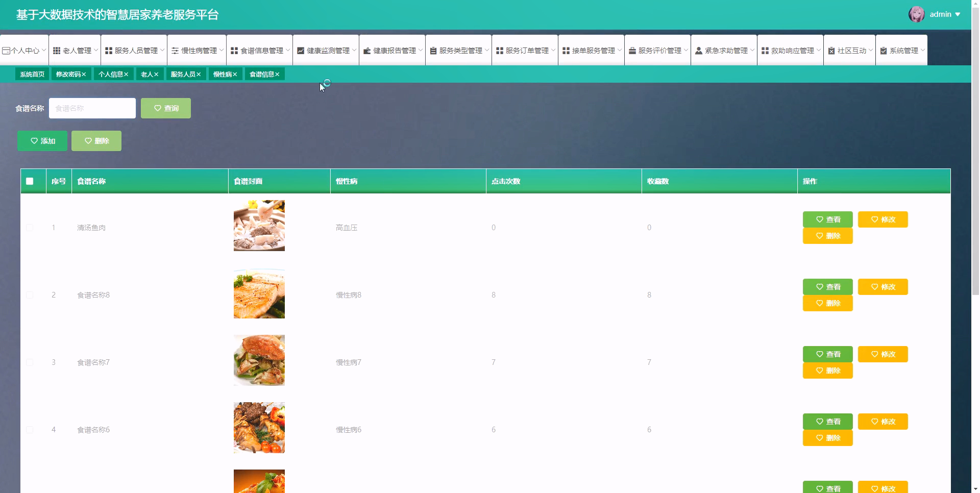Viewport: 980px width, 493px height.
Task: Click 查看 for the 食谱名称6 row
Action: 828,422
